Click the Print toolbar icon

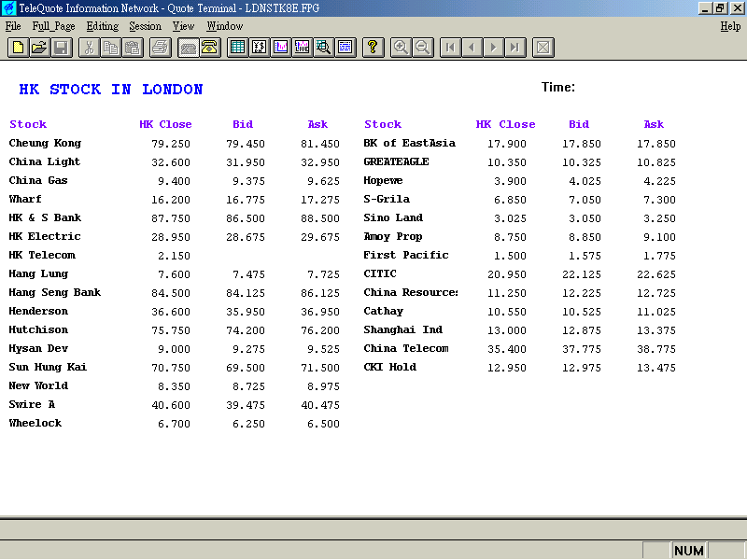click(x=161, y=48)
